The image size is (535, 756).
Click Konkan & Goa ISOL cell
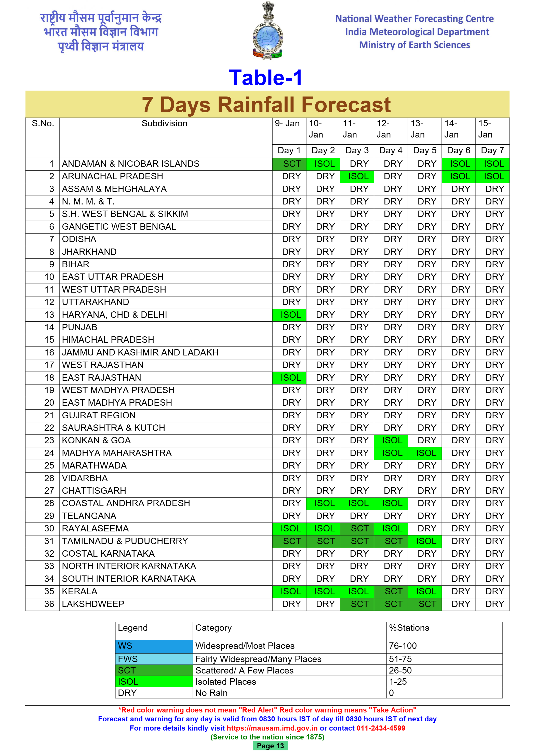pyautogui.click(x=391, y=440)
